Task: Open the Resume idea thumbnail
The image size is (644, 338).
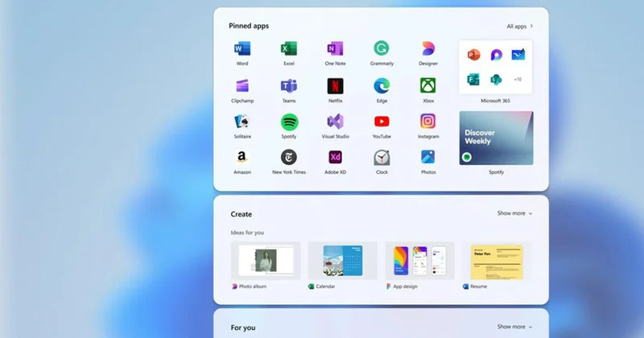Action: (497, 261)
